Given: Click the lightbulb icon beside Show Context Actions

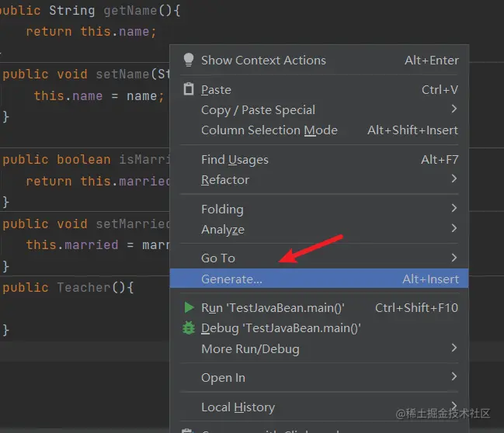Looking at the screenshot, I should pos(189,60).
